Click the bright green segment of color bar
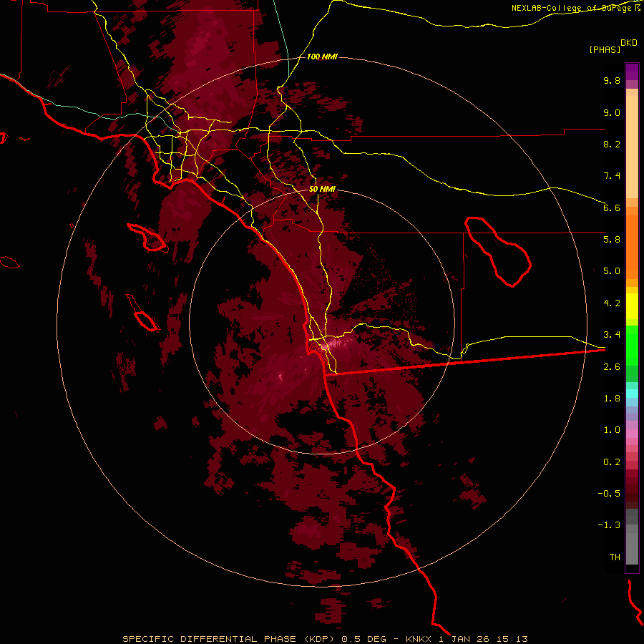 pyautogui.click(x=632, y=345)
